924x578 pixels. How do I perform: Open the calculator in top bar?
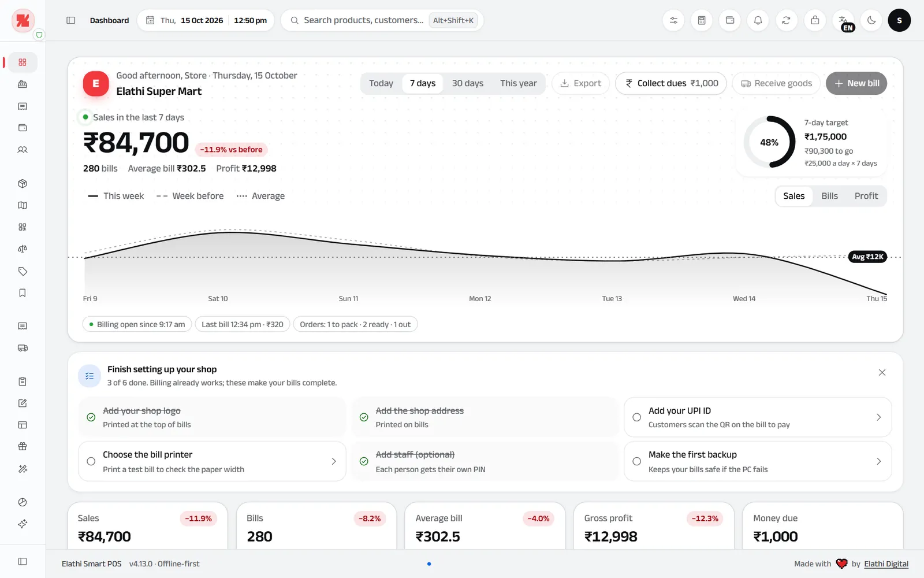click(702, 20)
